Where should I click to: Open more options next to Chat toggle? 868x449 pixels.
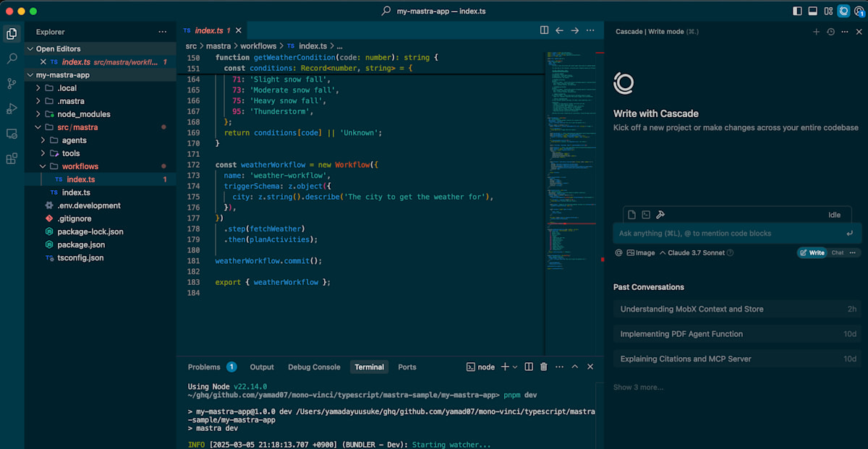(854, 253)
